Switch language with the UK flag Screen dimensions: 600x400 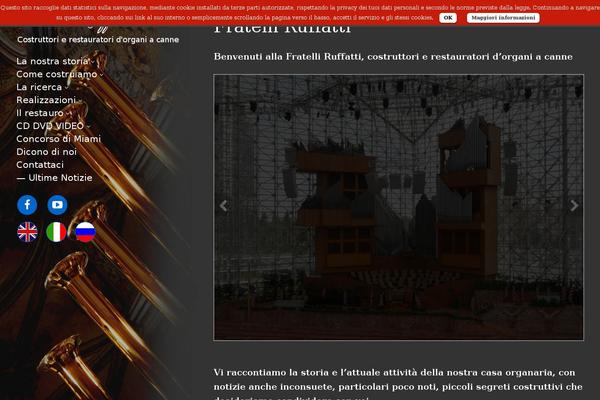(27, 232)
